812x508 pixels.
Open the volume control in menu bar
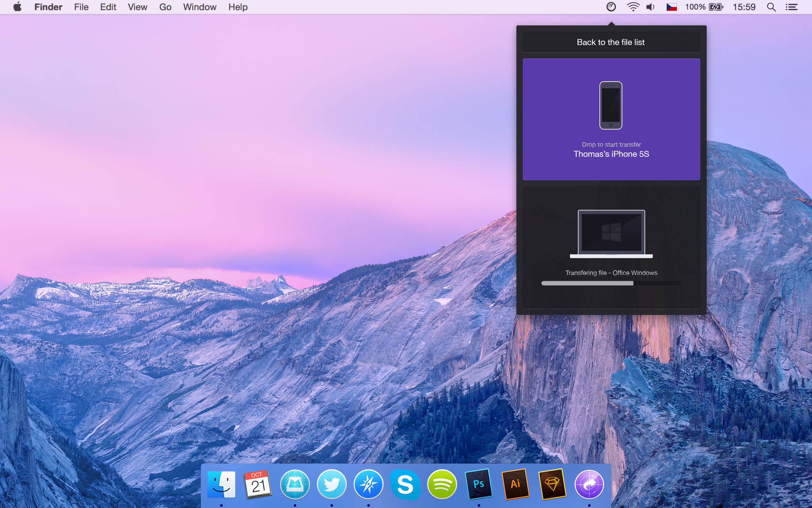click(x=651, y=7)
